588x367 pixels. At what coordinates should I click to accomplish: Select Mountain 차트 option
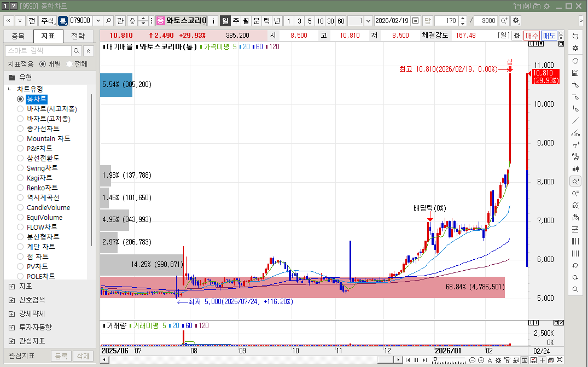click(20, 138)
